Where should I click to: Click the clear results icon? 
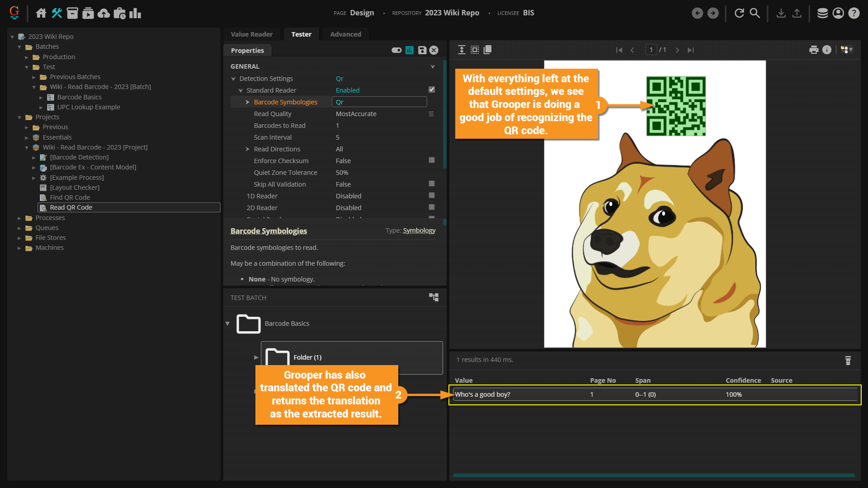coord(848,360)
